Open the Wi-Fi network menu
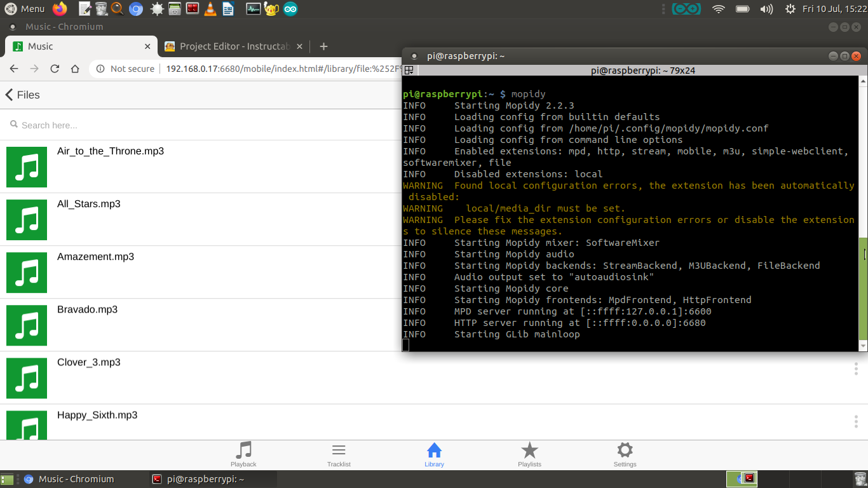The height and width of the screenshot is (488, 868). point(719,9)
